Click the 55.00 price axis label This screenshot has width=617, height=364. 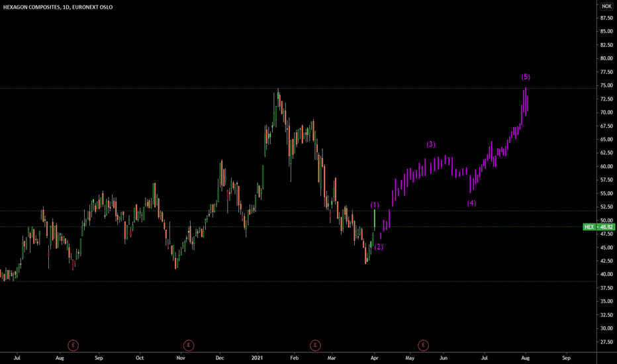pos(606,194)
